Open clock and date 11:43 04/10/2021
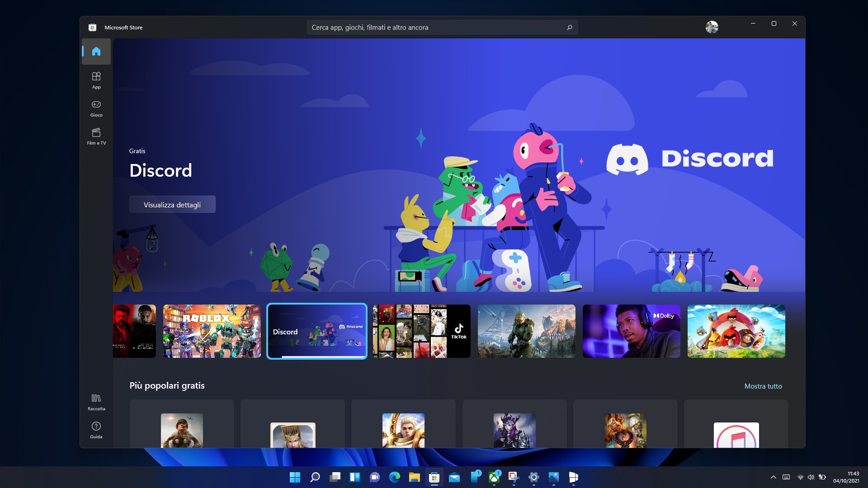Viewport: 868px width, 488px height. click(x=846, y=477)
